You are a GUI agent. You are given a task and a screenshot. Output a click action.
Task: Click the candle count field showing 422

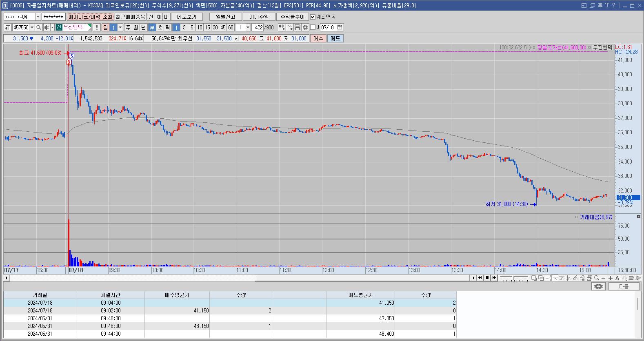pos(258,27)
